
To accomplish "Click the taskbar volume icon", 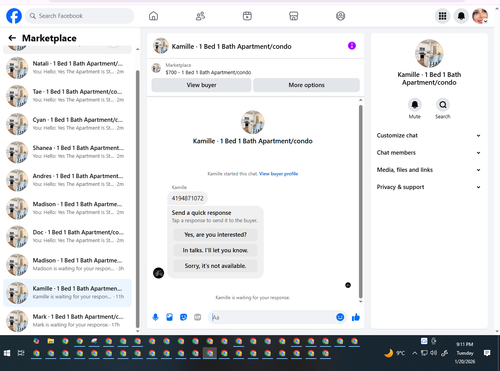I will [x=433, y=353].
